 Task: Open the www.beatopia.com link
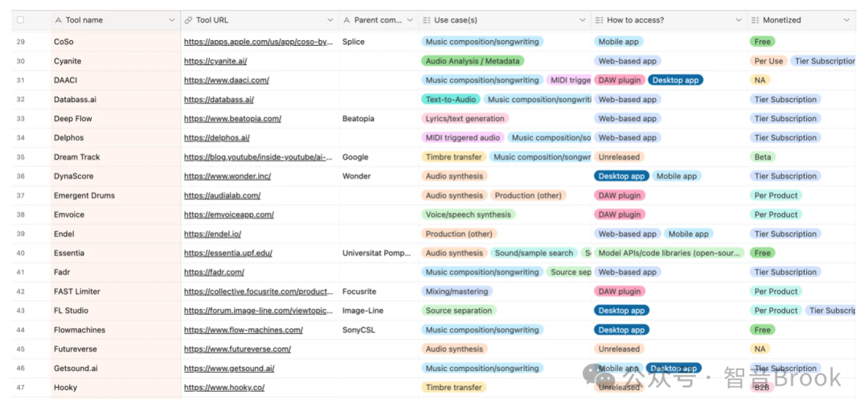pos(232,119)
